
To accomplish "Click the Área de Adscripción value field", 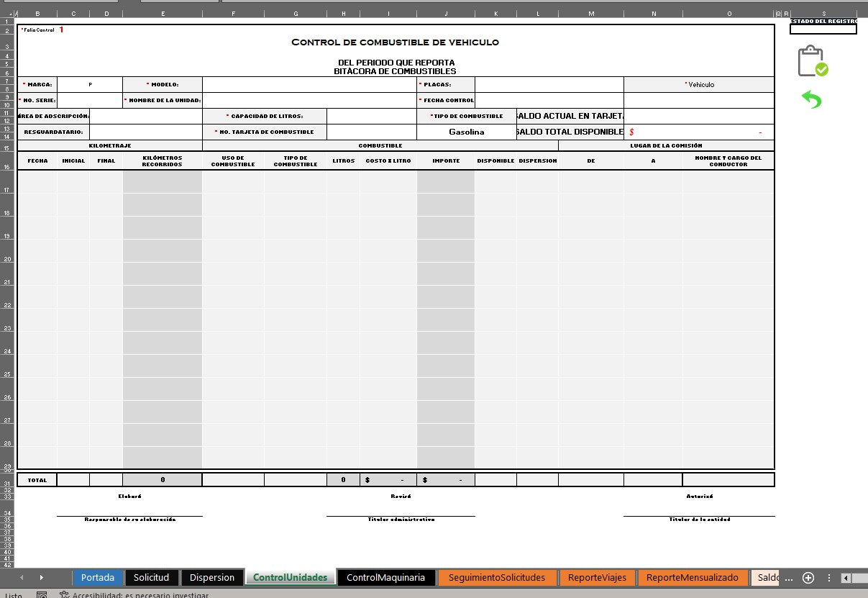I will pyautogui.click(x=146, y=117).
